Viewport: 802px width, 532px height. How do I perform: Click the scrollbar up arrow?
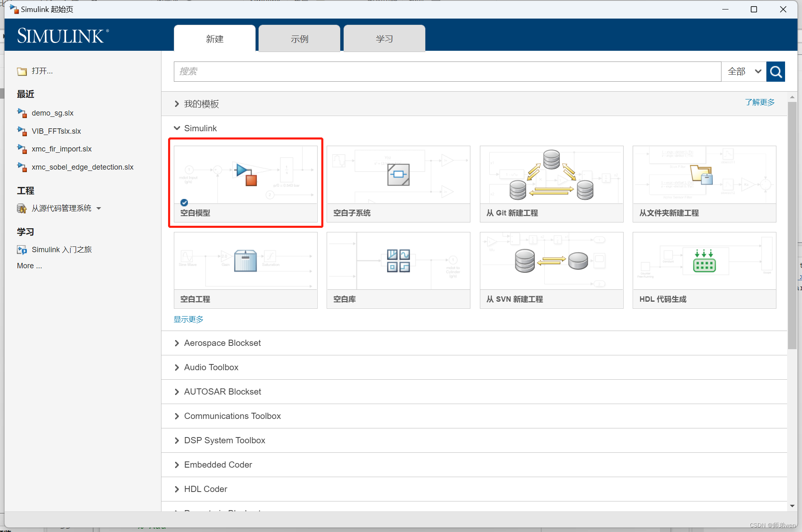[x=792, y=97]
